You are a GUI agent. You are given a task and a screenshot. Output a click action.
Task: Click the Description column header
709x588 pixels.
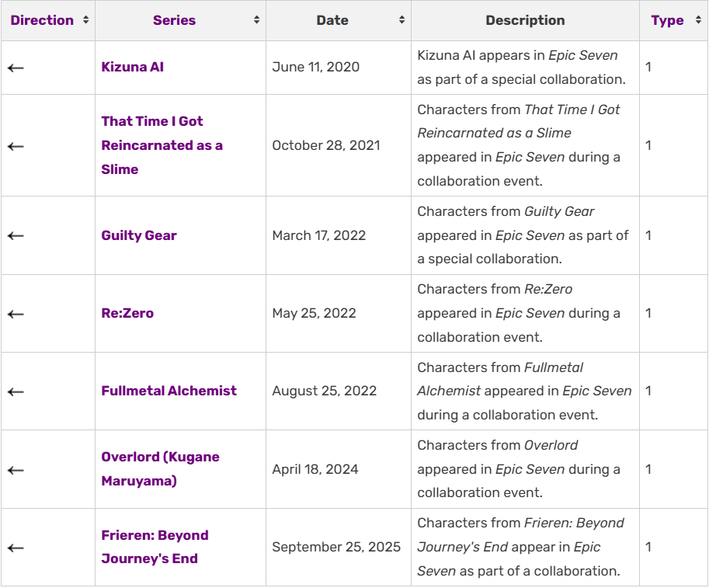(x=526, y=20)
